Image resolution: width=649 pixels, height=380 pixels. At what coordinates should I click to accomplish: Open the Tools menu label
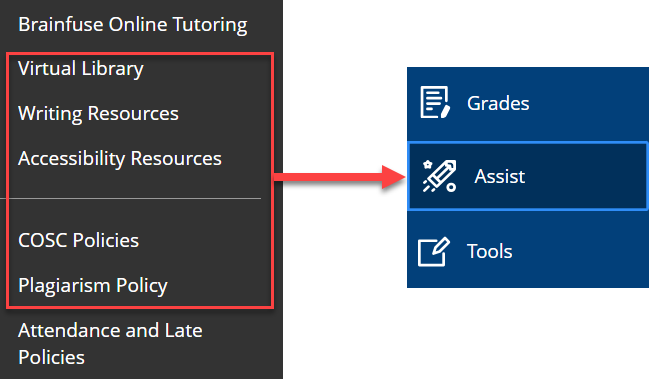(490, 251)
